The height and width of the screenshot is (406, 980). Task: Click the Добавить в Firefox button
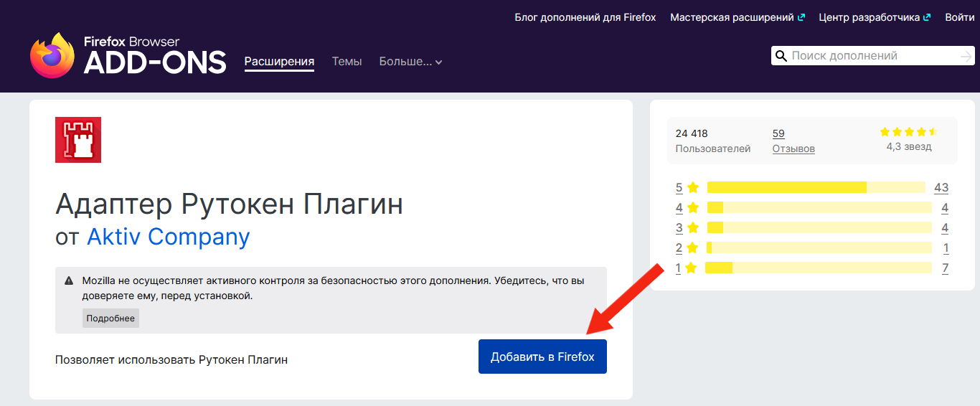pos(542,357)
